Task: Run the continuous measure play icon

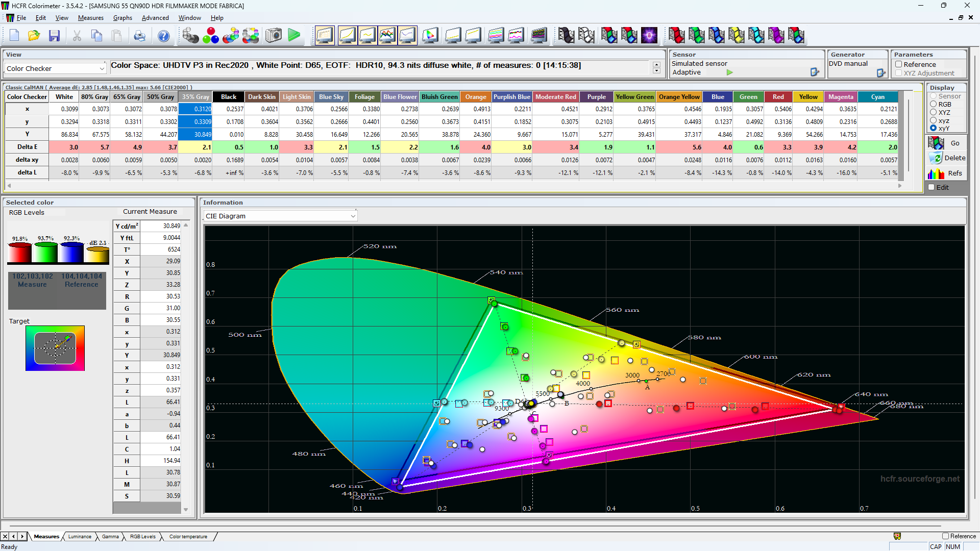Action: click(x=295, y=35)
